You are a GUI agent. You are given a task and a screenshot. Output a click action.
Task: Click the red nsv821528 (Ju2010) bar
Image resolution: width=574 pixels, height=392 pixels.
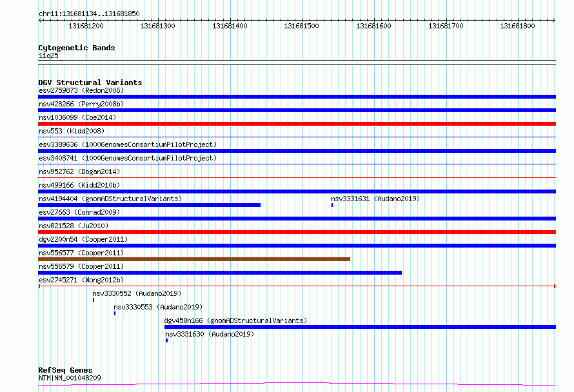(297, 232)
